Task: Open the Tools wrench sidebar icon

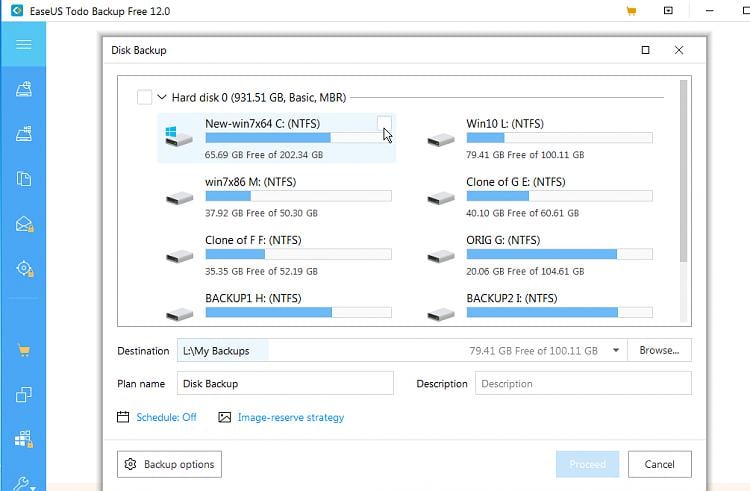Action: click(x=24, y=482)
